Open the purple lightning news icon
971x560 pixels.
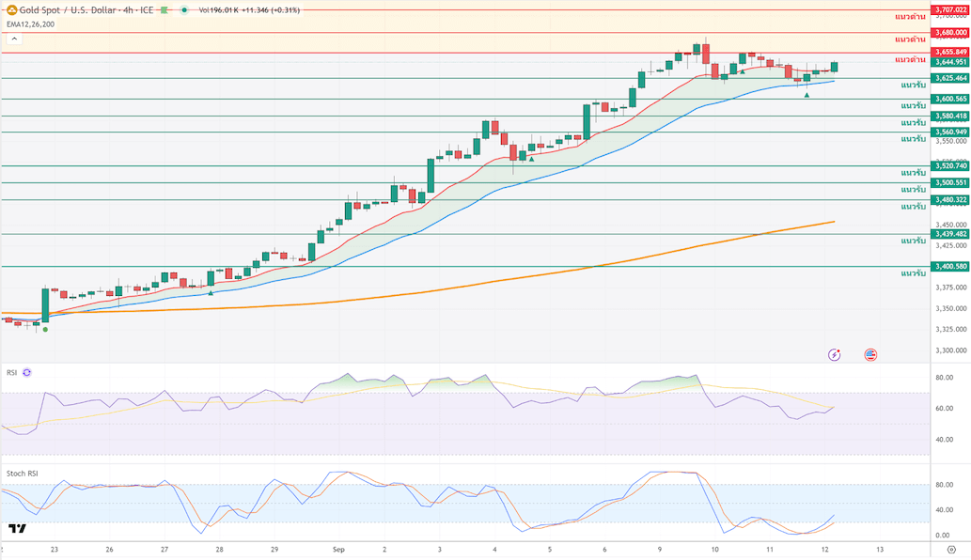click(x=834, y=354)
